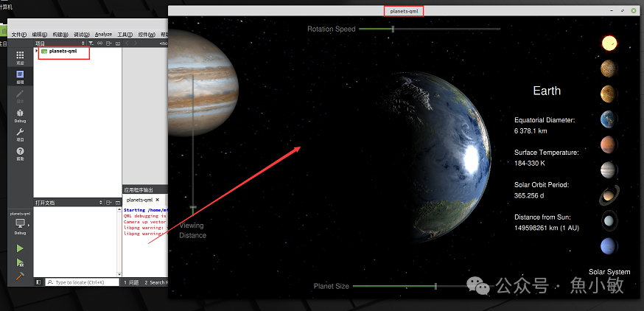Click the green Run button
The height and width of the screenshot is (311, 644).
[20, 249]
